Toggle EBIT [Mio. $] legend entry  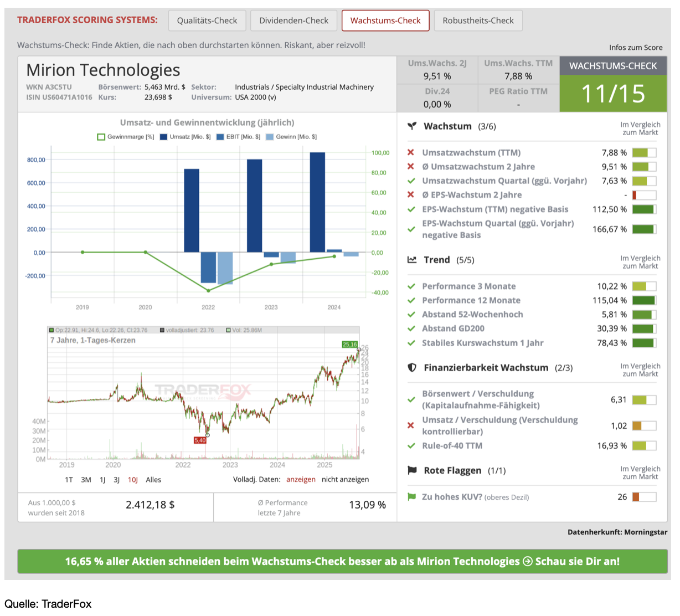(x=239, y=137)
